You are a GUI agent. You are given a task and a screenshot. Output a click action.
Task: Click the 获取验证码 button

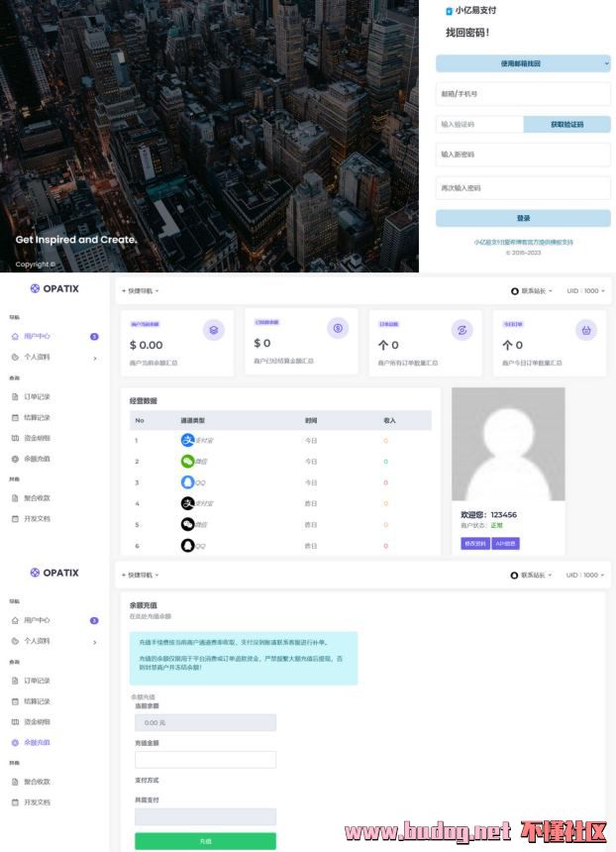click(x=566, y=125)
